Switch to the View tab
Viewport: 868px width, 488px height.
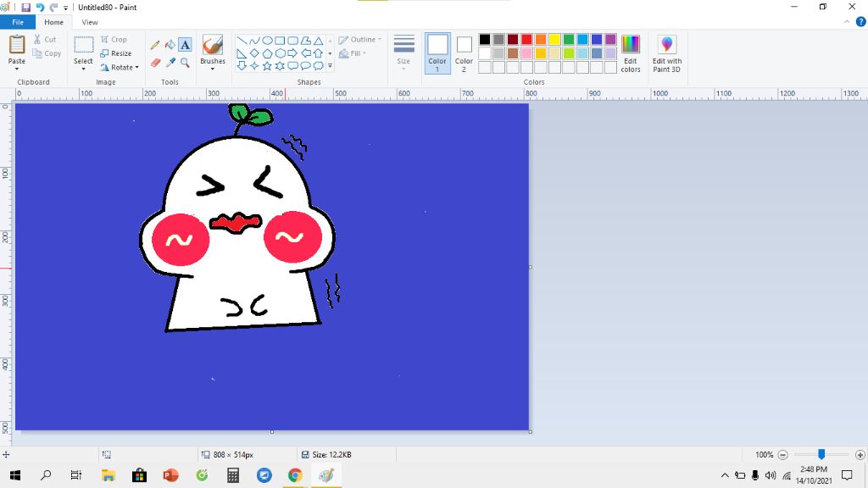click(90, 22)
